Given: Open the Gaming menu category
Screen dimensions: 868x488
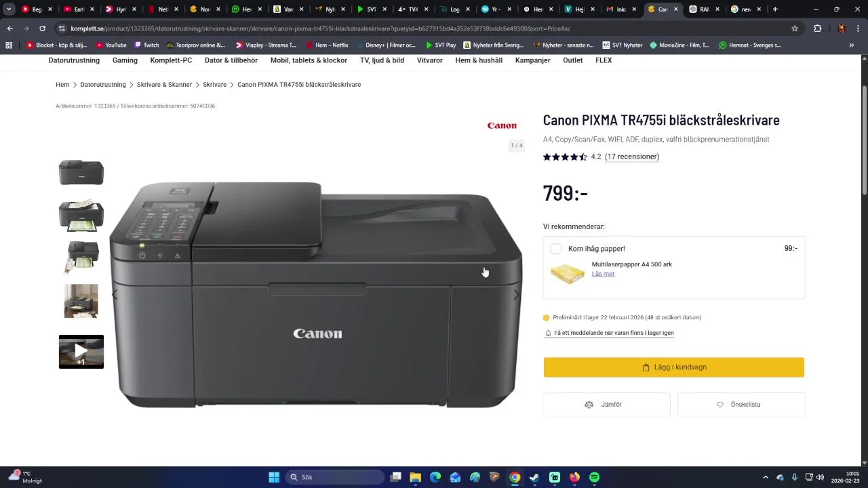Looking at the screenshot, I should pos(125,60).
